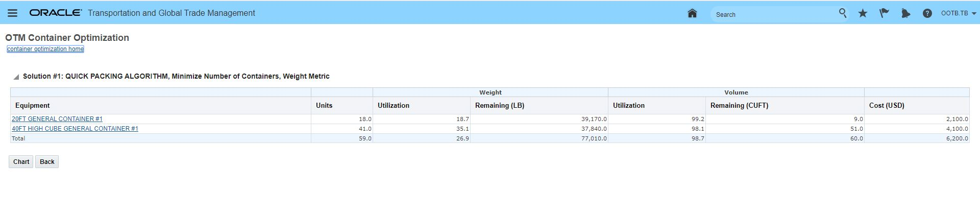Open 20FT GENERAL CONTAINER #1 link
This screenshot has height=213, width=980.
(x=57, y=119)
